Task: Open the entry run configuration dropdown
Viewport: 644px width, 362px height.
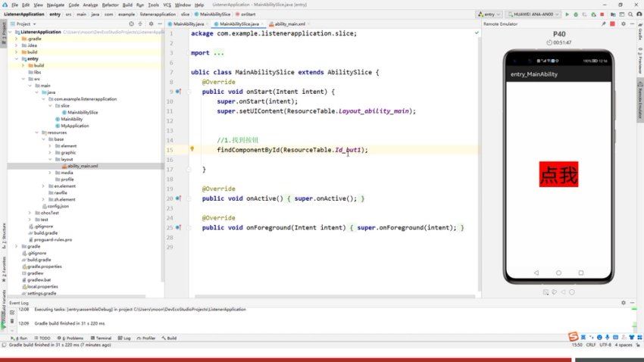Action: (x=489, y=14)
